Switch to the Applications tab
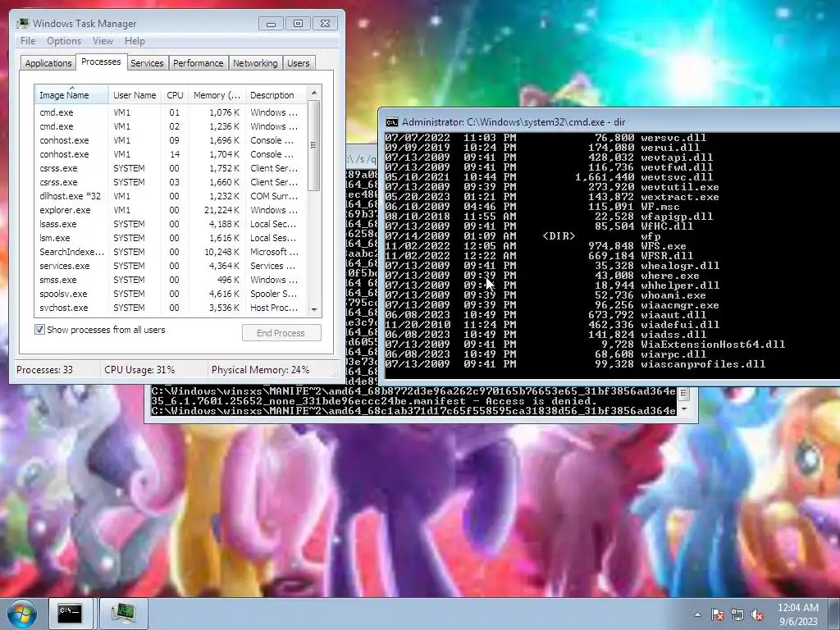Viewport: 840px width, 630px height. coord(48,63)
